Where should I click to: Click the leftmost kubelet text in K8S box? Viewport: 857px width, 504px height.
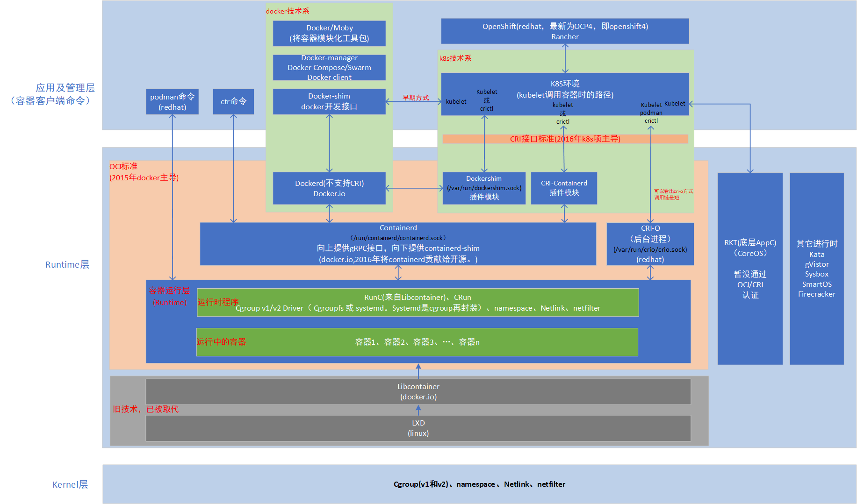coord(456,102)
